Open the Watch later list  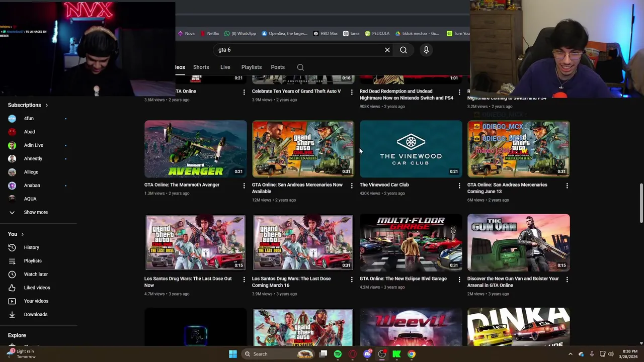(36, 274)
